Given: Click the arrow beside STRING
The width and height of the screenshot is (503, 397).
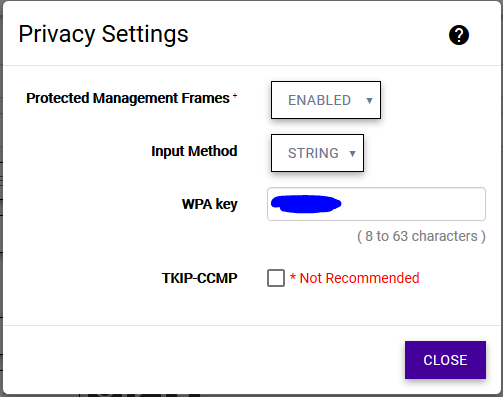Looking at the screenshot, I should 352,154.
